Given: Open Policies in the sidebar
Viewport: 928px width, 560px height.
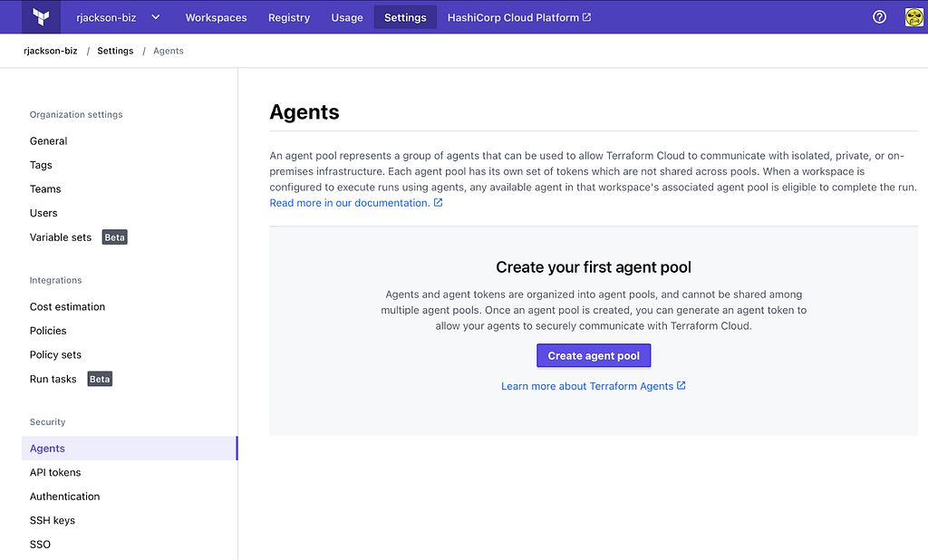Looking at the screenshot, I should (x=48, y=331).
